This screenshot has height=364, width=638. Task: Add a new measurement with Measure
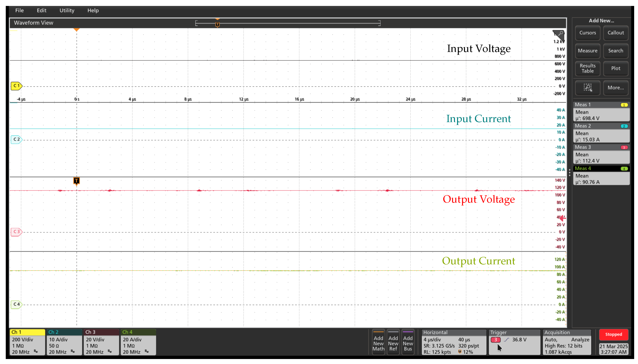coord(587,51)
